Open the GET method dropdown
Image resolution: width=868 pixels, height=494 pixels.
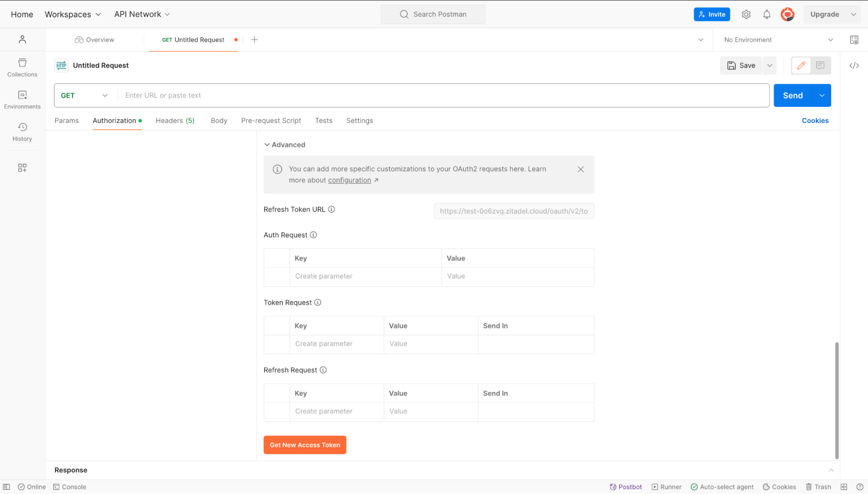click(x=84, y=96)
